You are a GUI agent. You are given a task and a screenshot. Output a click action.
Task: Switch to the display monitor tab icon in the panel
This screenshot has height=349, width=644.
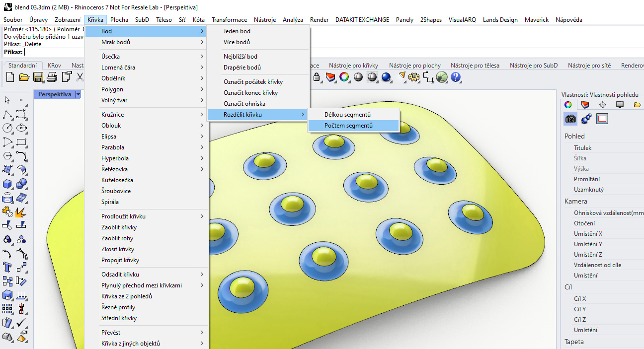(620, 105)
